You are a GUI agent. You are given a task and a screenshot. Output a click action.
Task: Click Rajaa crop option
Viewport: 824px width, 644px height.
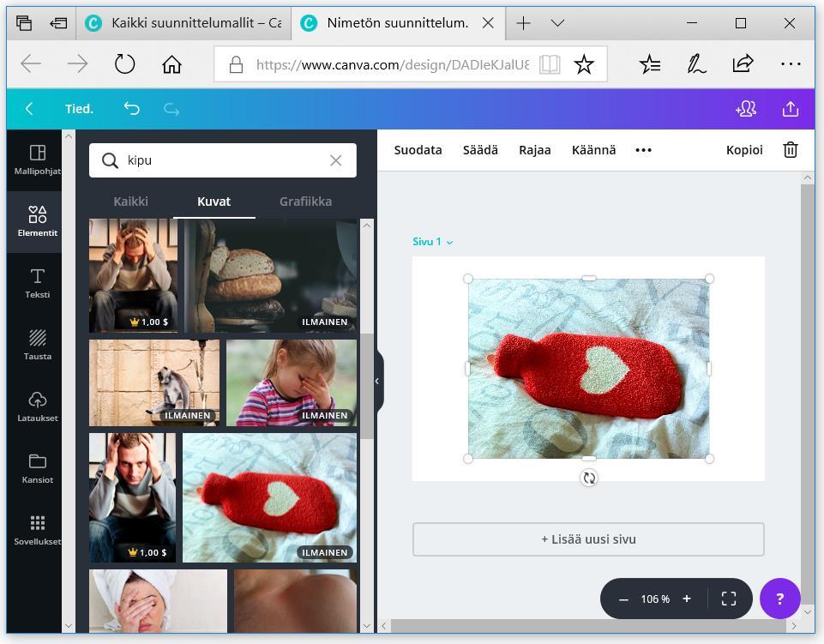click(x=534, y=150)
